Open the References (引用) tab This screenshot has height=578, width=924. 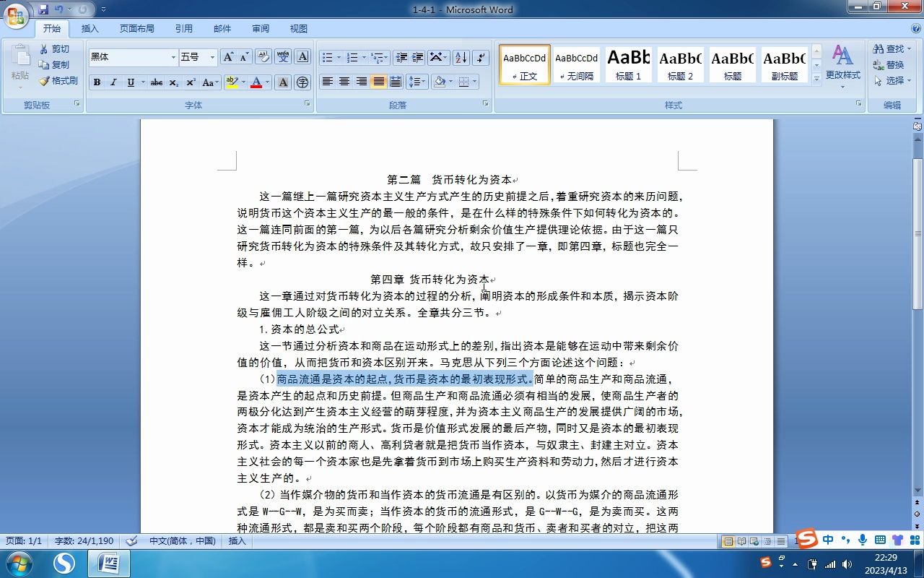click(184, 29)
